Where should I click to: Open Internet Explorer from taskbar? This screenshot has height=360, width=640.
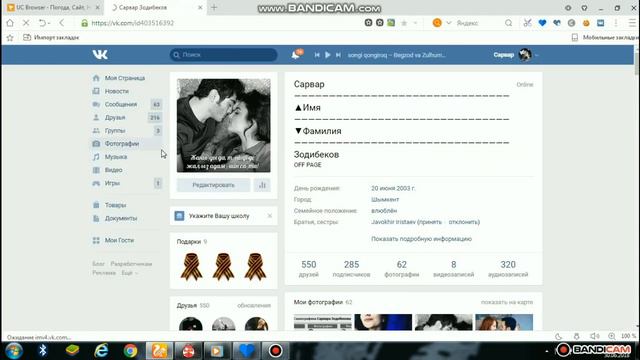pos(101,351)
